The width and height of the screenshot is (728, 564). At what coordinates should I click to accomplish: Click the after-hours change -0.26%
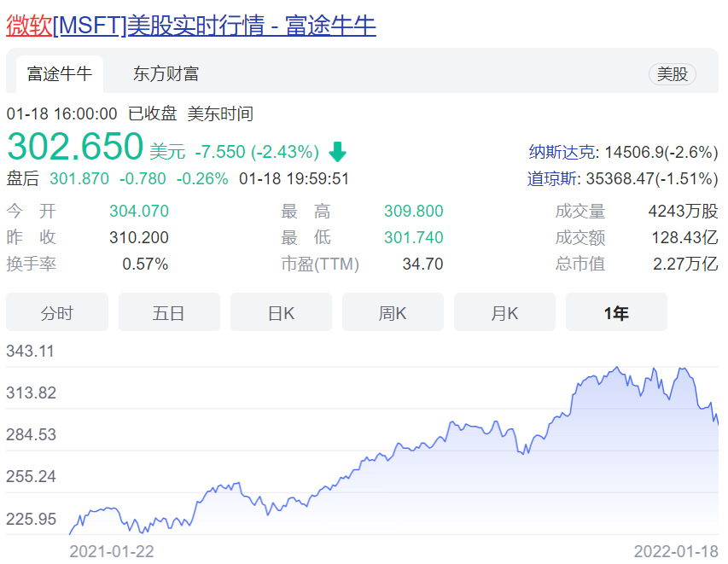click(202, 178)
